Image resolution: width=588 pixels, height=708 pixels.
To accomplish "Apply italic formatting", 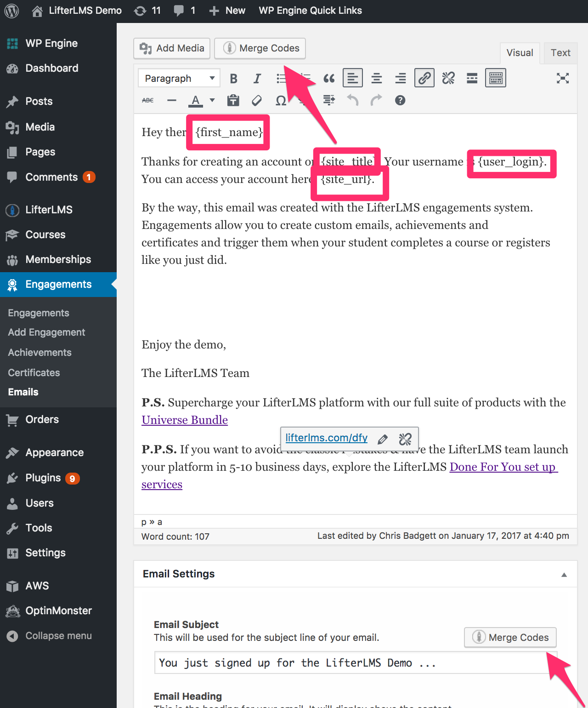I will [257, 78].
